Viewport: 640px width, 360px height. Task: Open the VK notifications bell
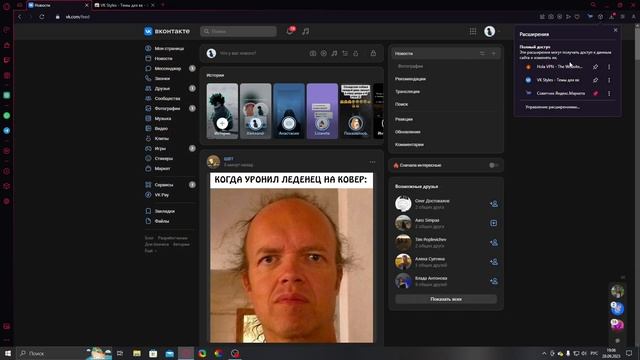[x=290, y=31]
